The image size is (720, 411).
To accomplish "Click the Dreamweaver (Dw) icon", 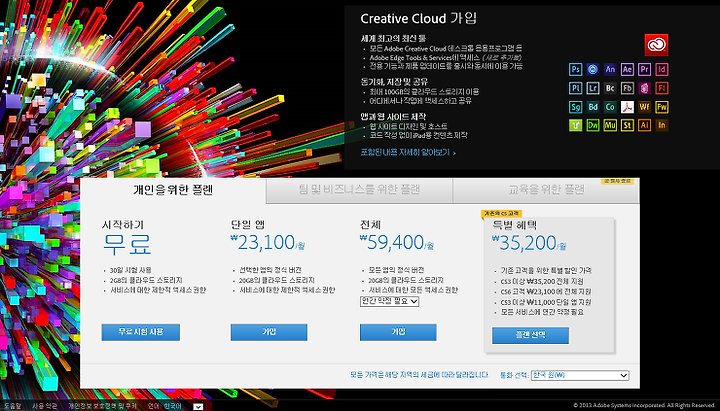I will click(x=593, y=125).
